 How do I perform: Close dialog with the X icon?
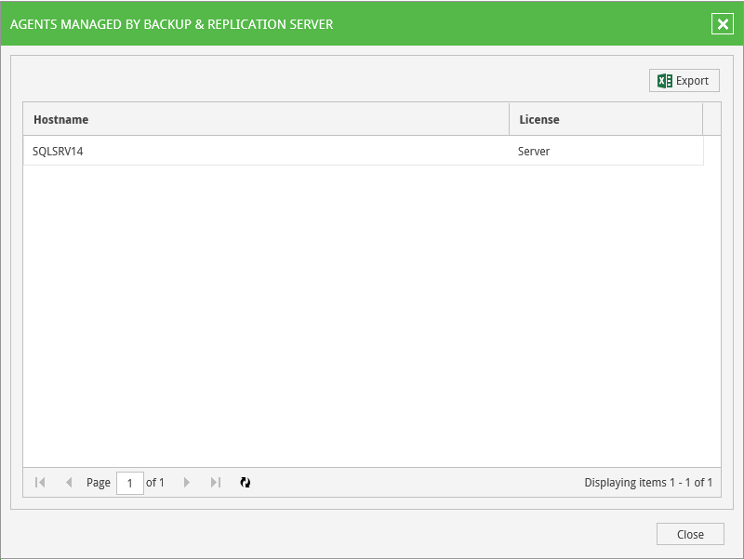click(723, 24)
